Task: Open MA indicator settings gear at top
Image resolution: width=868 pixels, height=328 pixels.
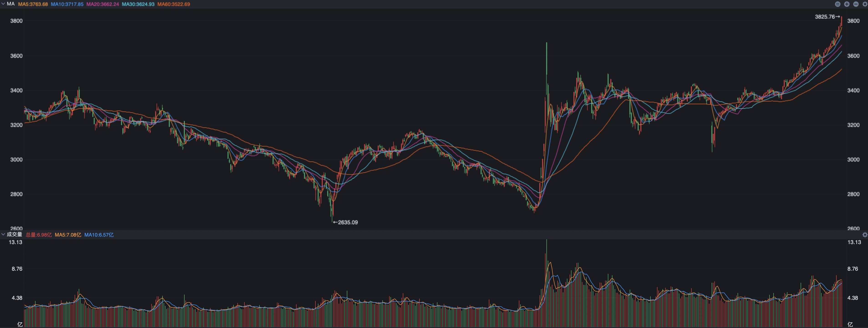Action: pyautogui.click(x=865, y=4)
